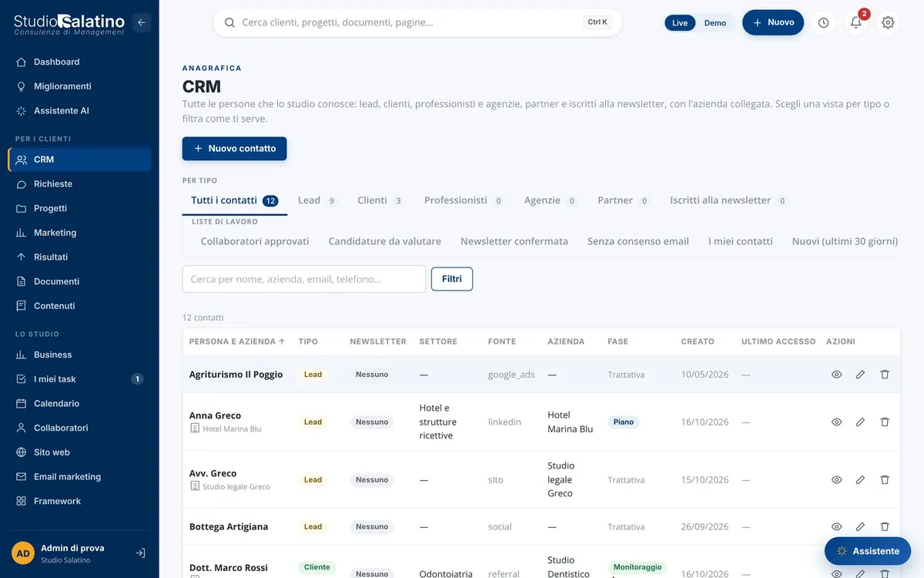This screenshot has height=578, width=924.
Task: Click Hotel Marina Blu under Anna Greco
Action: click(x=232, y=428)
